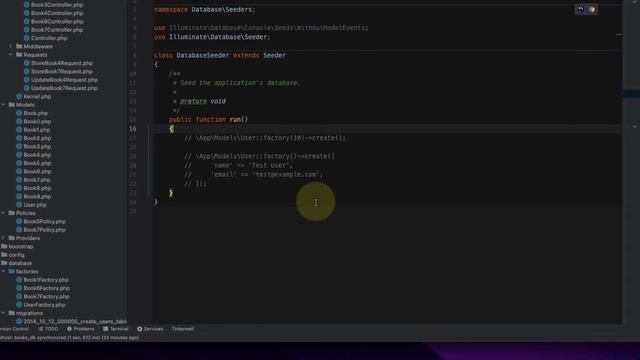Click the '@return void' docblock tag

[203, 101]
